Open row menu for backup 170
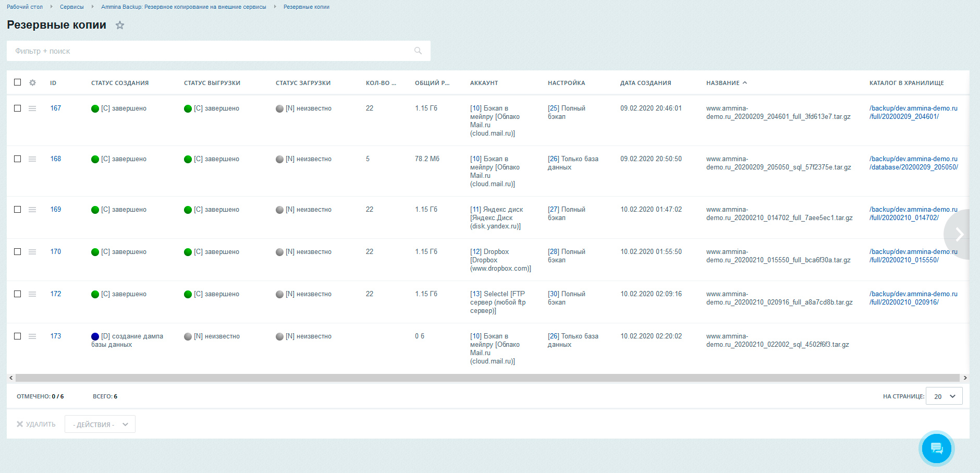The width and height of the screenshot is (980, 473). (32, 252)
